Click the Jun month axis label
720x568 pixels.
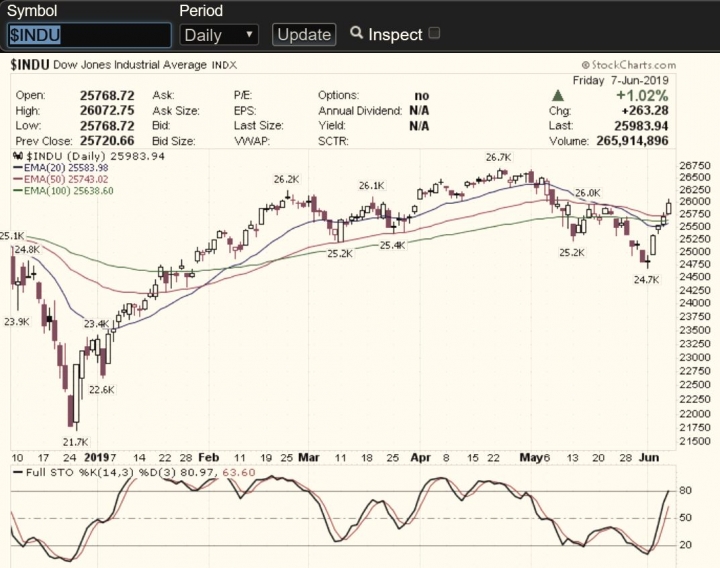tap(649, 458)
